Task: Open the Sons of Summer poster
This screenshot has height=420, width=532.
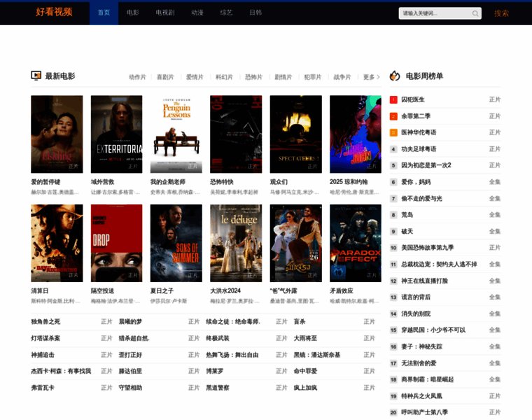Action: click(176, 243)
